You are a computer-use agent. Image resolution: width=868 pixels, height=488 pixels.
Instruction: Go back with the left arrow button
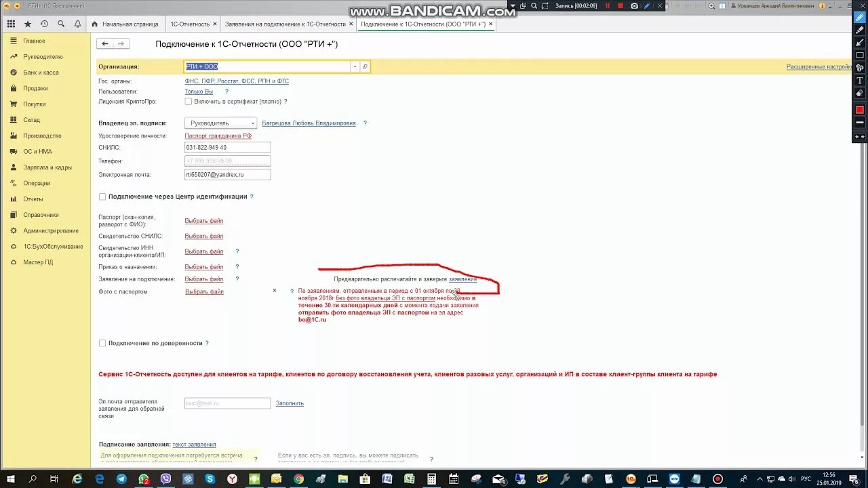pyautogui.click(x=105, y=43)
